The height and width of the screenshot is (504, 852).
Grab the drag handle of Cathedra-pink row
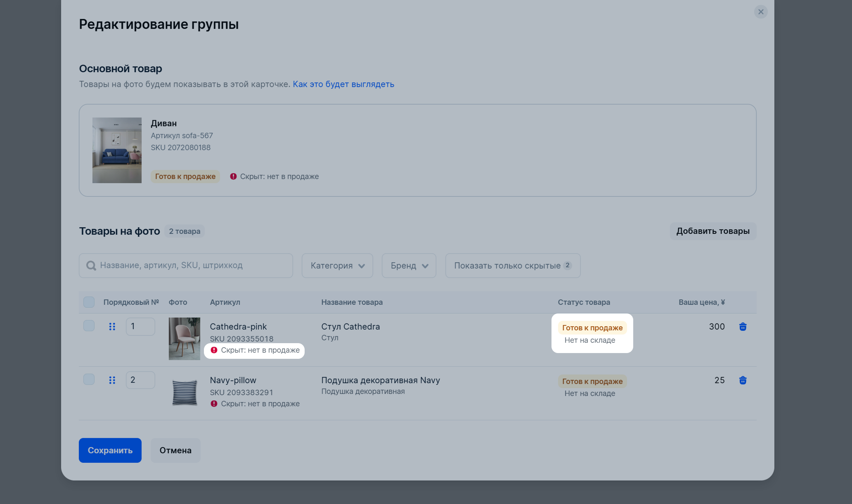coord(112,327)
